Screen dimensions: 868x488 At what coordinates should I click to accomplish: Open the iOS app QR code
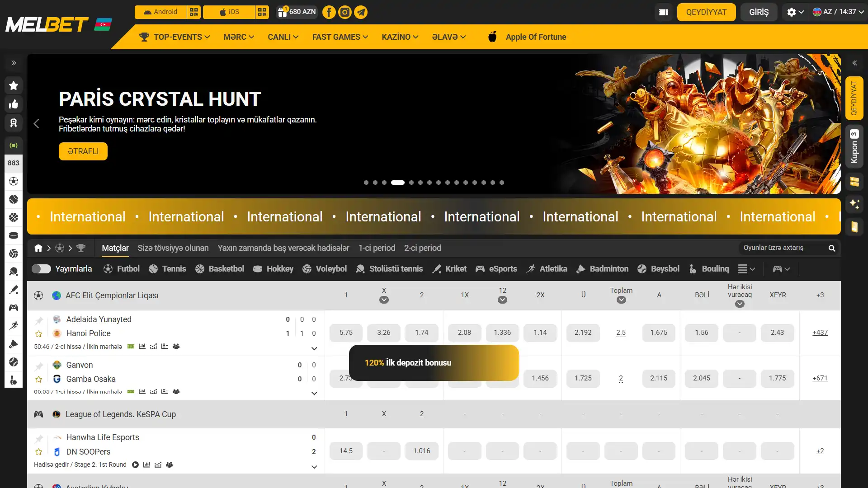tap(262, 12)
